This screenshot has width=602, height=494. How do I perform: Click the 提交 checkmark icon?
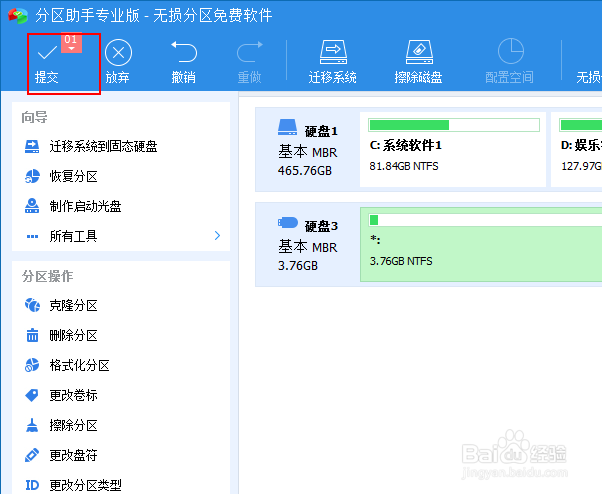point(47,52)
